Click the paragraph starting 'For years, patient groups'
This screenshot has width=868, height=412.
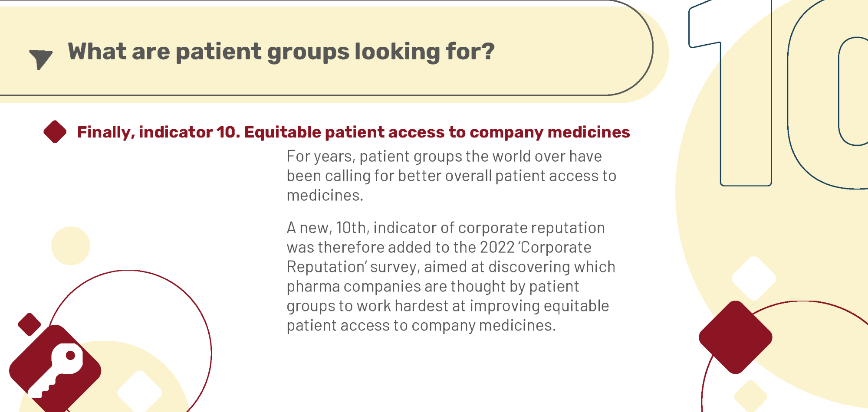point(451,176)
